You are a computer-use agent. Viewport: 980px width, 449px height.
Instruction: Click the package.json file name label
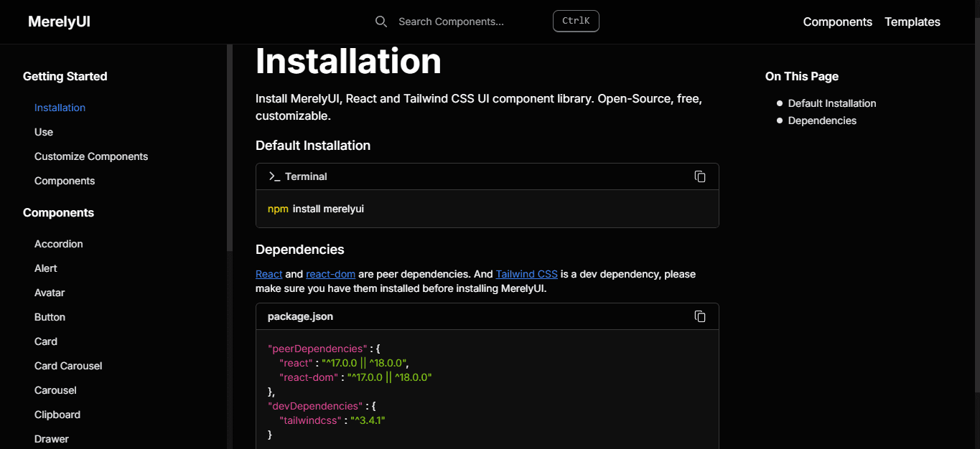[300, 316]
